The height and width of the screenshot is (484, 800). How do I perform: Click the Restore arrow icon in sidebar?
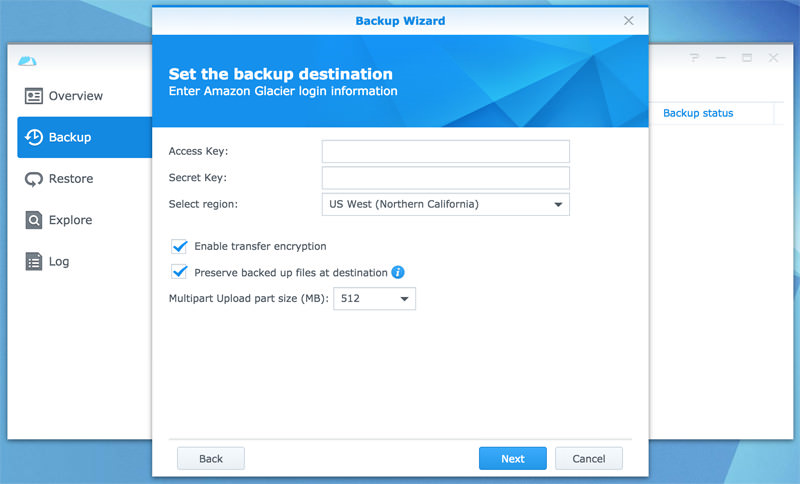[34, 179]
